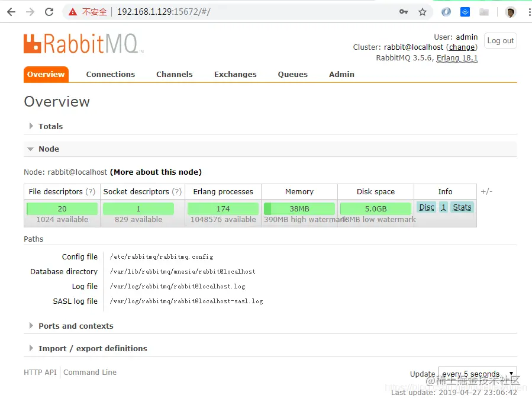This screenshot has width=532, height=398.
Task: Click the 1048576 available text
Action: coord(223,220)
